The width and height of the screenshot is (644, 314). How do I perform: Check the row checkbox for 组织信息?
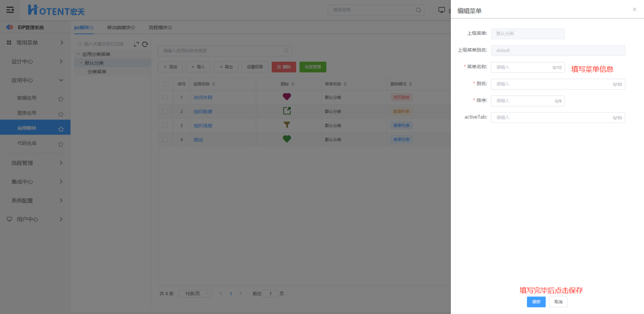click(x=165, y=125)
